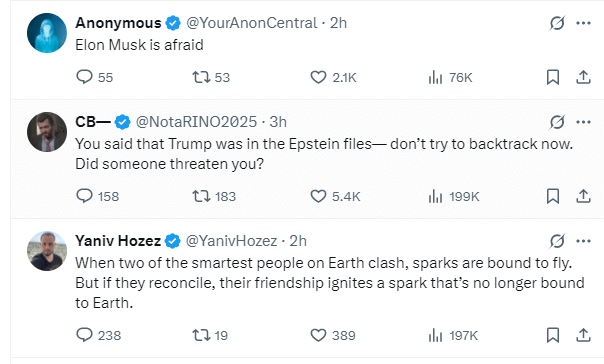Open the 2h timestamp on Yaniv Hozez tweet
Viewport: 604px width, 364px height.
coord(298,241)
